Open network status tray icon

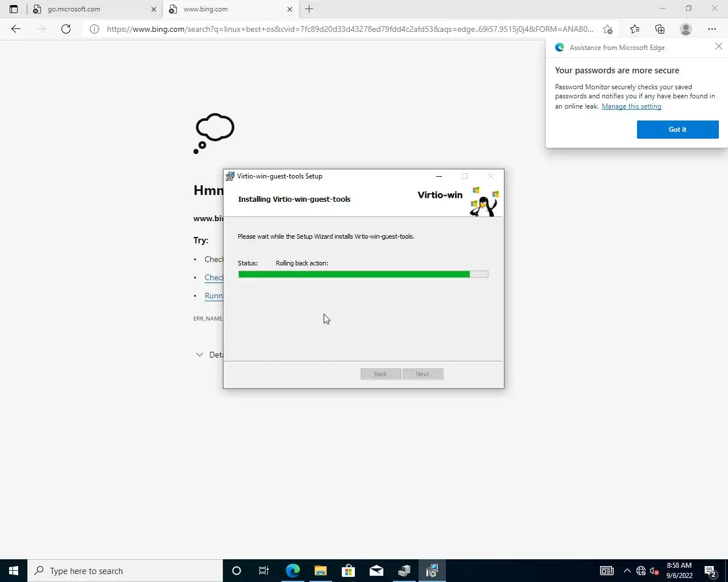(641, 571)
